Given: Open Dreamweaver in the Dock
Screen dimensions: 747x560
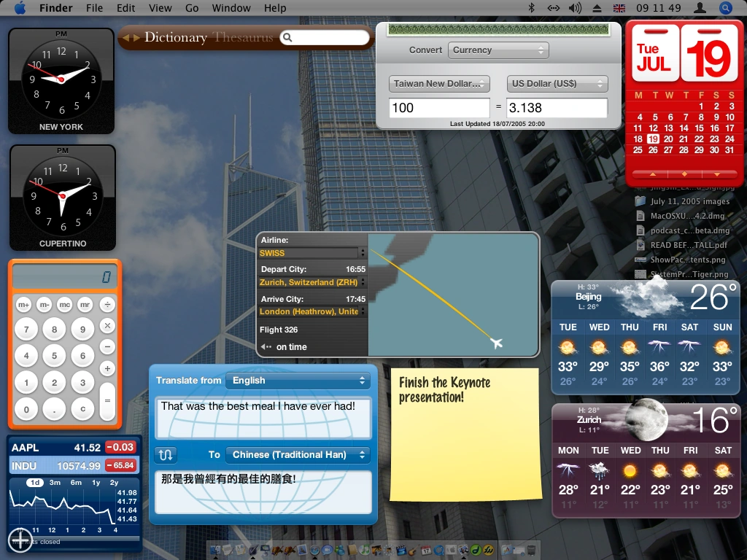Looking at the screenshot, I should pyautogui.click(x=476, y=550).
